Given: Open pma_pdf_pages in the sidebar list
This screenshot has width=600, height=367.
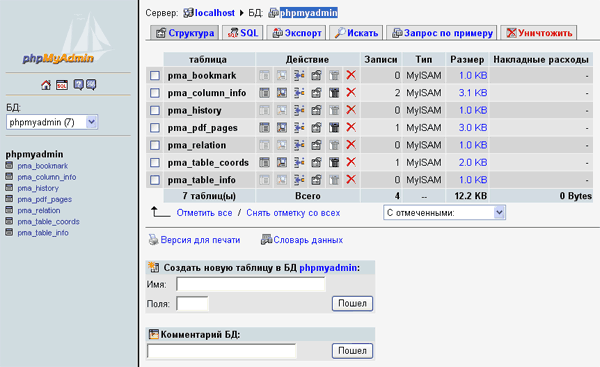Looking at the screenshot, I should point(44,199).
